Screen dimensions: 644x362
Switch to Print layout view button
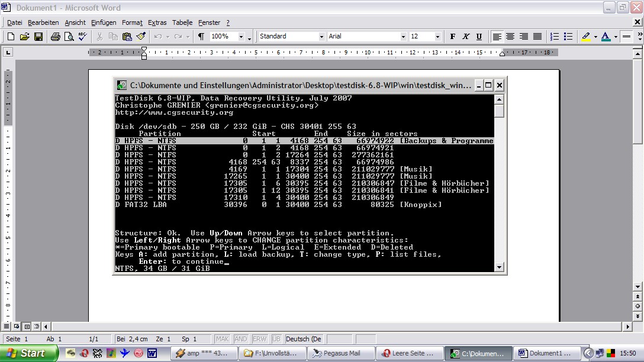pos(27,327)
